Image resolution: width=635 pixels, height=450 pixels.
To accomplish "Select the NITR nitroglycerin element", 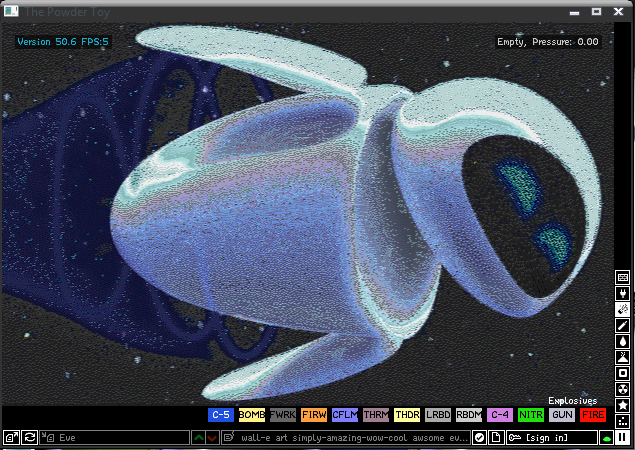I will 531,415.
